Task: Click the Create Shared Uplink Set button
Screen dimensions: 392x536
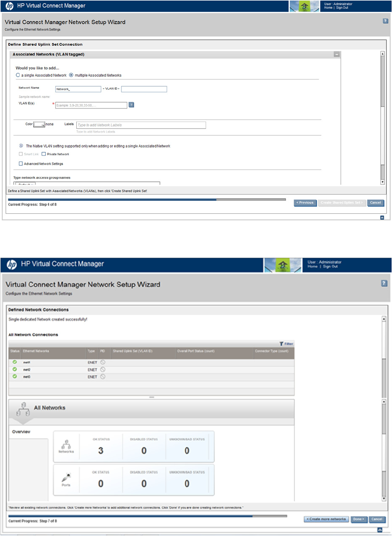Action: point(342,203)
